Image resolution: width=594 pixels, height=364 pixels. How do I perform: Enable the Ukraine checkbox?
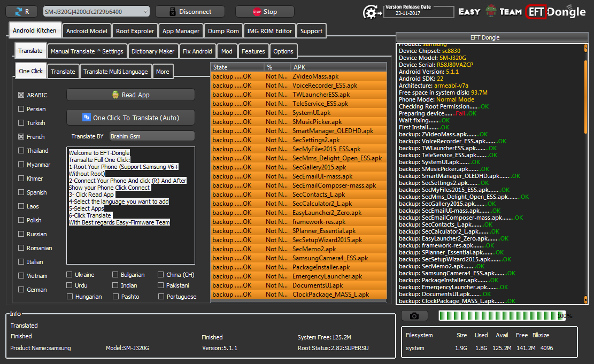click(70, 275)
